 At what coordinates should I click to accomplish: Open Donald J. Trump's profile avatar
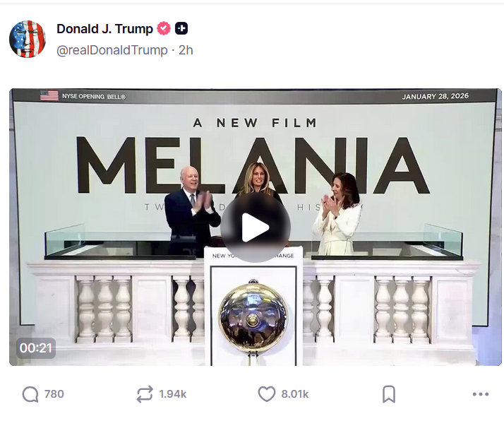click(x=28, y=40)
